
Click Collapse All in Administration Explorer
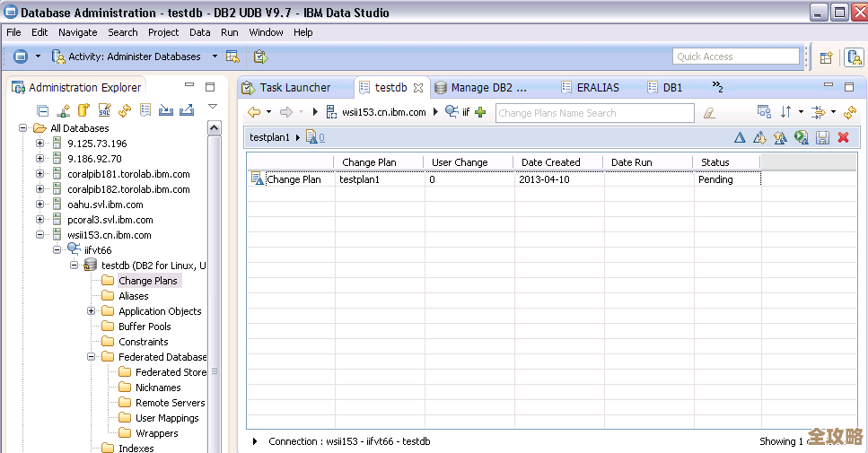(42, 110)
